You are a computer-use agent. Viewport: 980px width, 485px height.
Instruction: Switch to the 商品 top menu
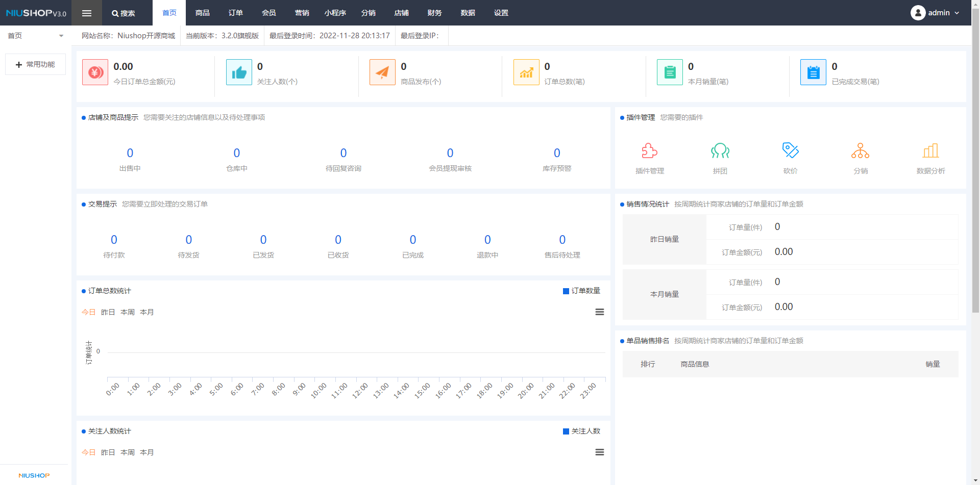coord(202,13)
